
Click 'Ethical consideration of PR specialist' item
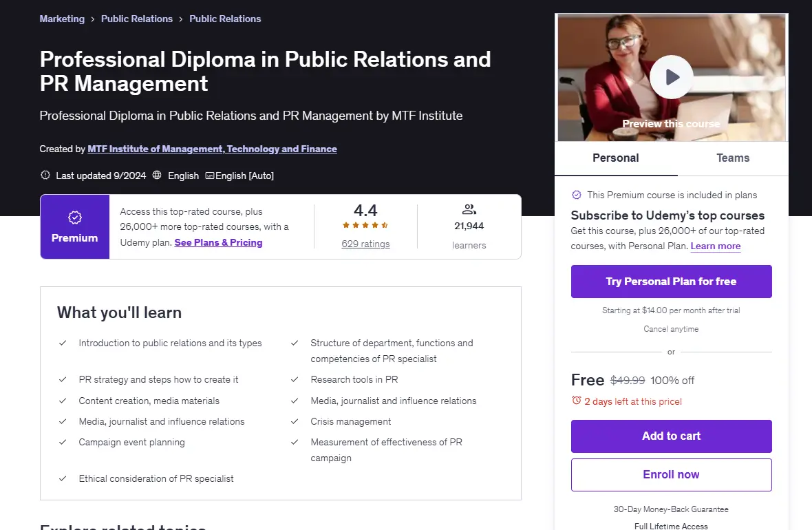click(x=156, y=478)
